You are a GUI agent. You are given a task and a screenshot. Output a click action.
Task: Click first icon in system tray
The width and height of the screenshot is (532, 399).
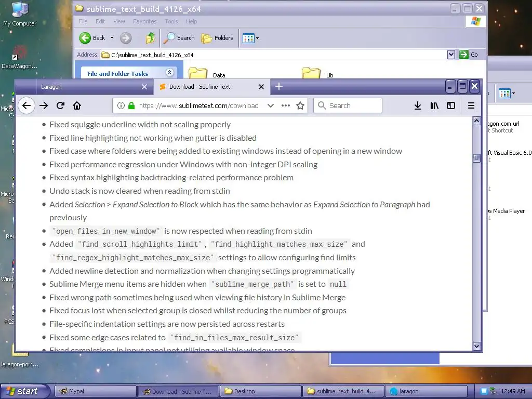tap(484, 391)
